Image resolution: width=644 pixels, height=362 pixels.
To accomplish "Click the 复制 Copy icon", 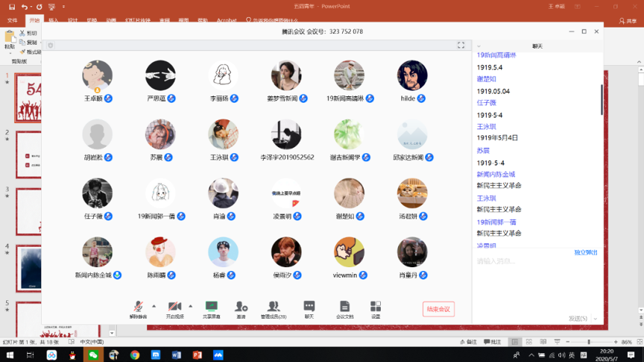I will click(22, 43).
